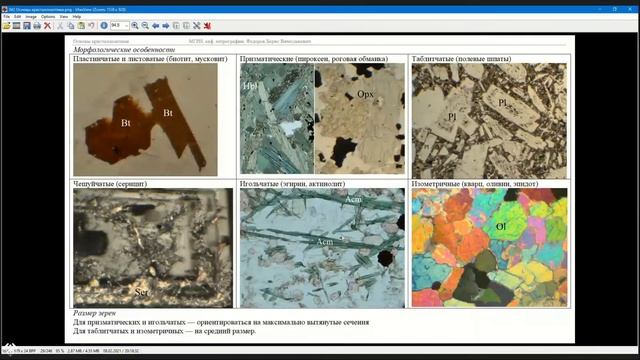Click the 'Чешуйчатые (серицит)' caption

pyautogui.click(x=110, y=184)
